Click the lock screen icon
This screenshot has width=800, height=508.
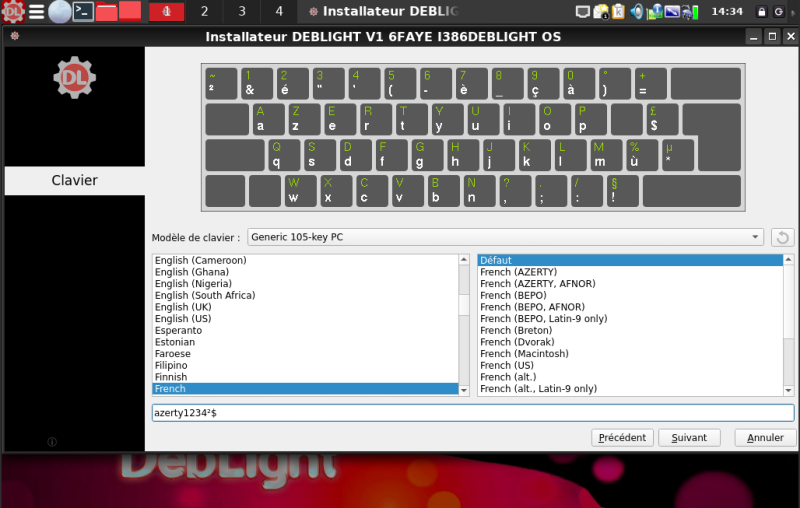click(762, 12)
